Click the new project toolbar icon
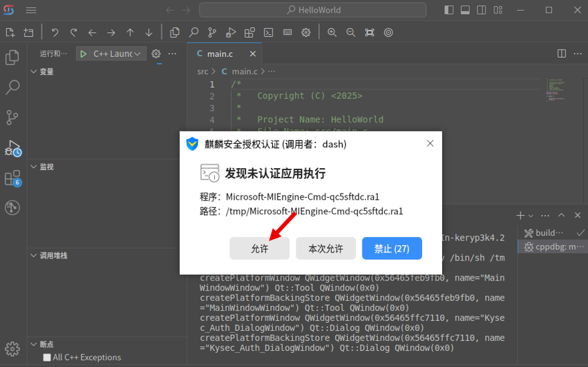This screenshot has width=588, height=367. point(29,33)
